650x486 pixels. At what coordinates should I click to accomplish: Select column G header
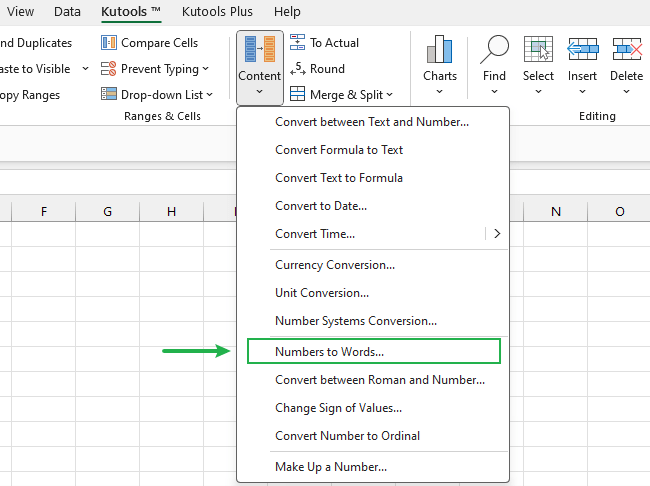(107, 211)
